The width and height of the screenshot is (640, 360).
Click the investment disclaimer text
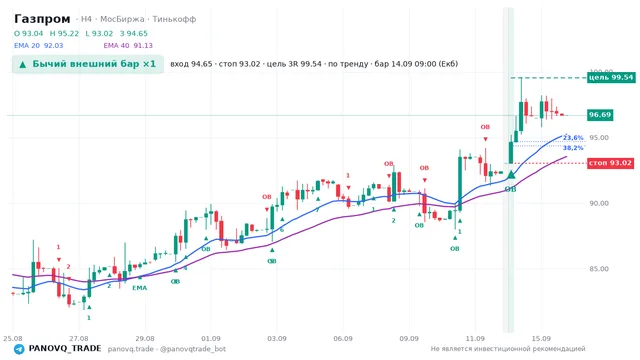click(x=508, y=349)
